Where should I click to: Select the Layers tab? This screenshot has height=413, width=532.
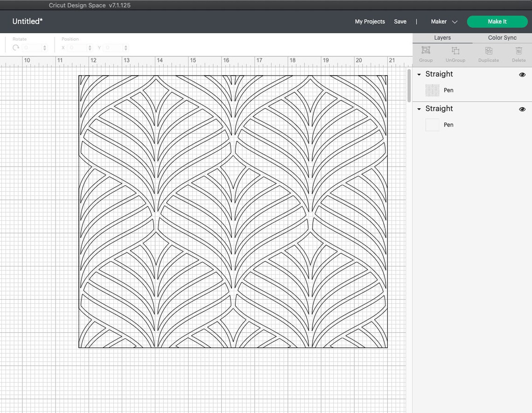[442, 37]
